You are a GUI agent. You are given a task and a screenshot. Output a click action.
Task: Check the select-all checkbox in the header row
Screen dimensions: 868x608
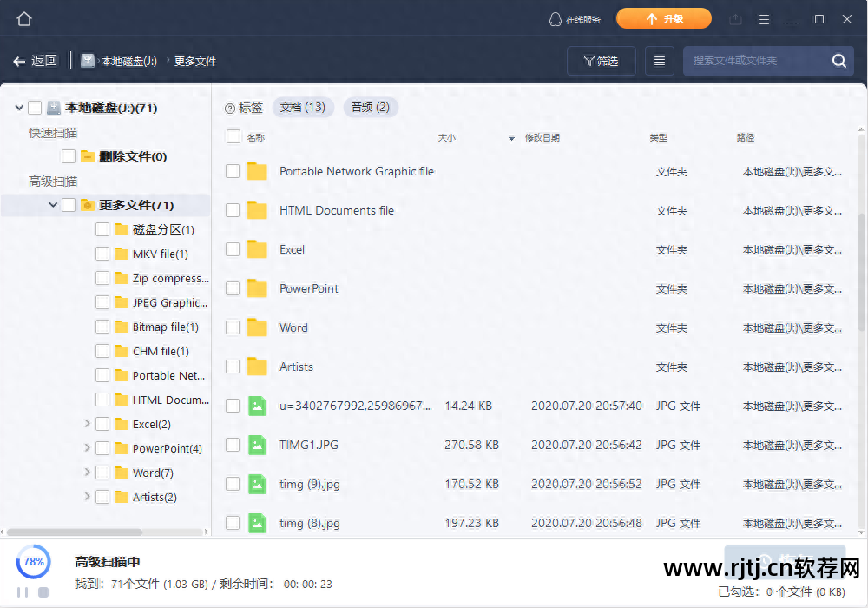coord(233,136)
